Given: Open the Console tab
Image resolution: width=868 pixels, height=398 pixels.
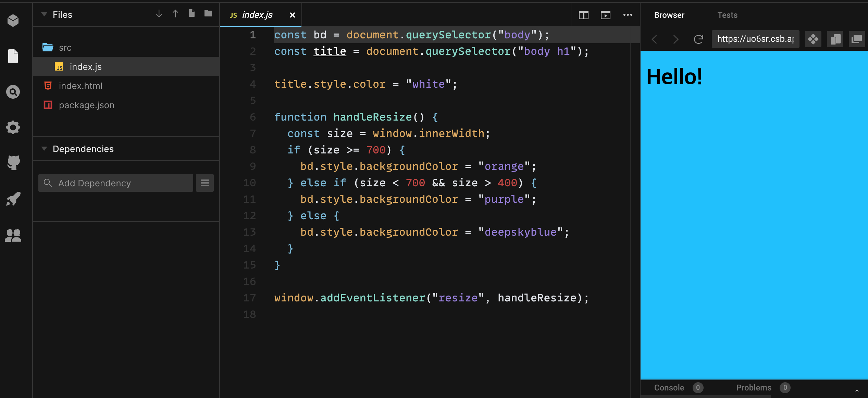Looking at the screenshot, I should [669, 388].
